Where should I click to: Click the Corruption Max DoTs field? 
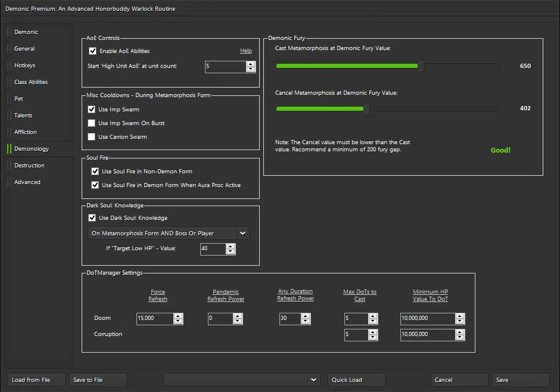(356, 335)
